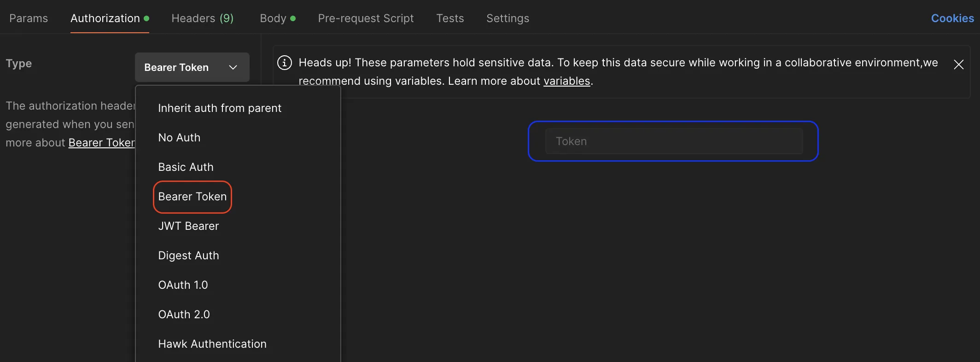Choose Hawk Authentication option
980x362 pixels.
point(212,344)
